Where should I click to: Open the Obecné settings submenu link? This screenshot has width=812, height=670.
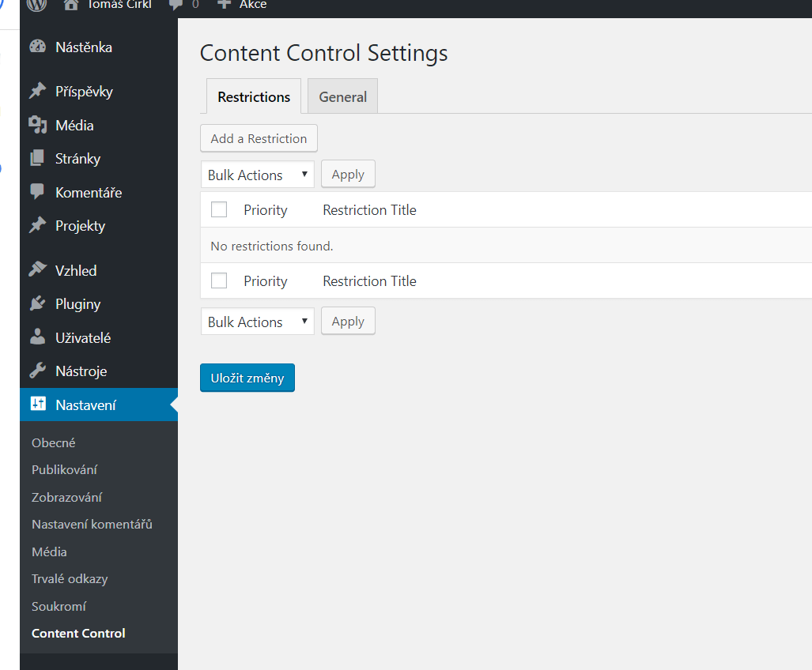tap(53, 443)
